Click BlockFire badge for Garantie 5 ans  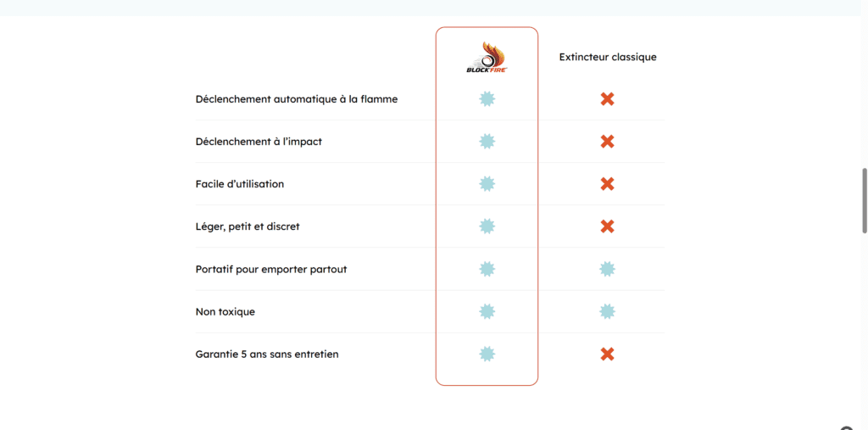pos(487,354)
